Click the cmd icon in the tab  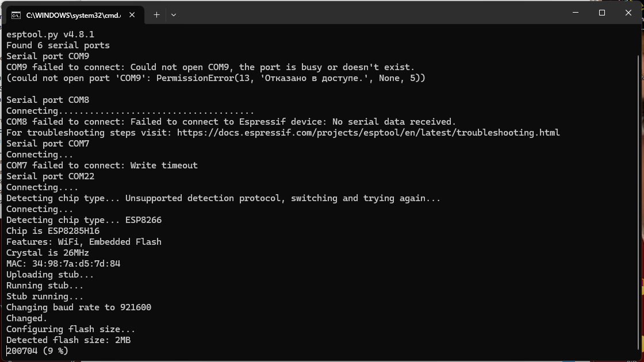17,15
